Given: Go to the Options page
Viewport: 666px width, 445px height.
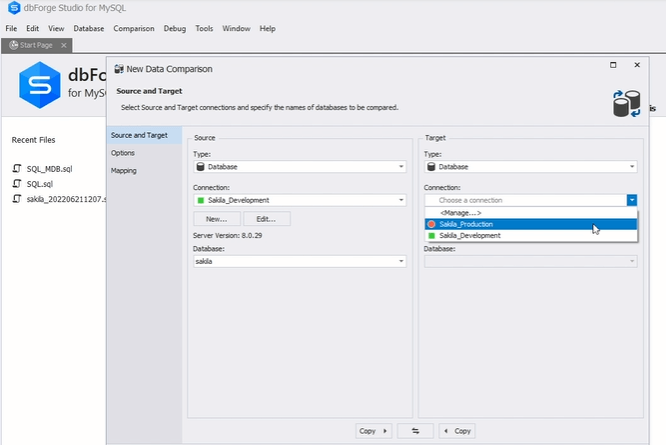Looking at the screenshot, I should click(144, 153).
